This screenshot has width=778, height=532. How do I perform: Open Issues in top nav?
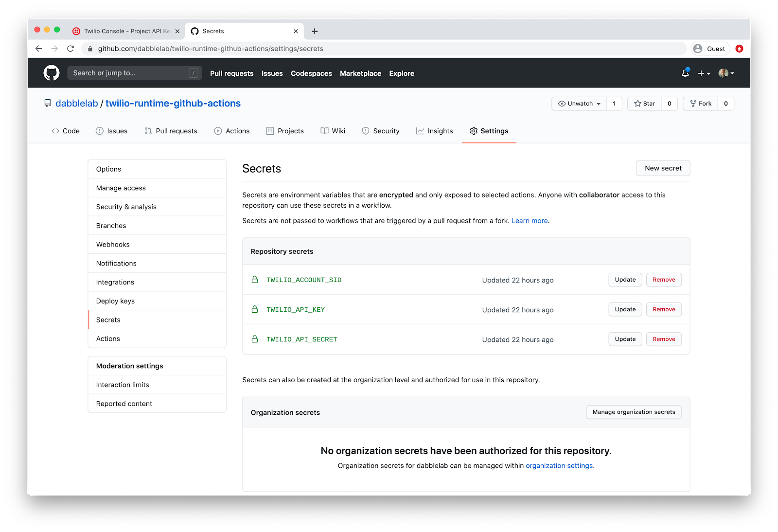click(272, 73)
